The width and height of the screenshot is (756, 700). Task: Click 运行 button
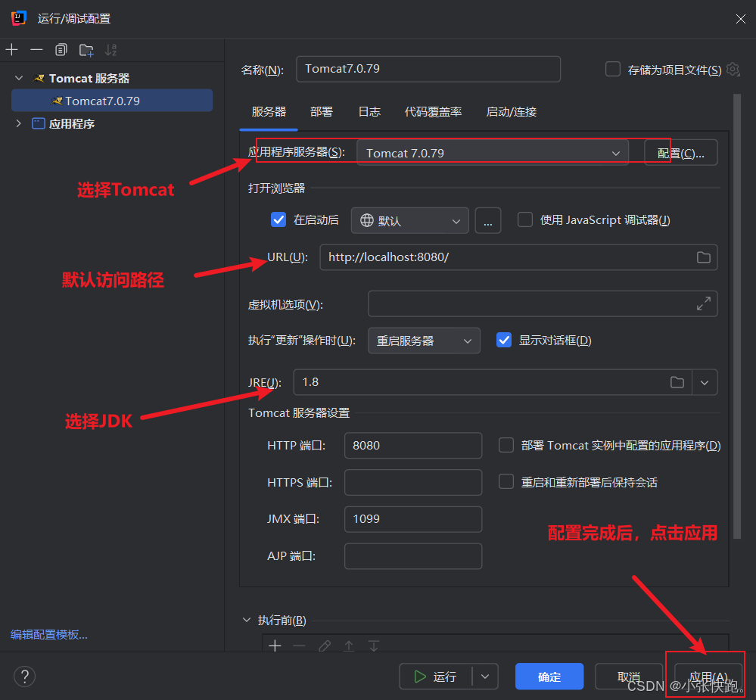[436, 677]
